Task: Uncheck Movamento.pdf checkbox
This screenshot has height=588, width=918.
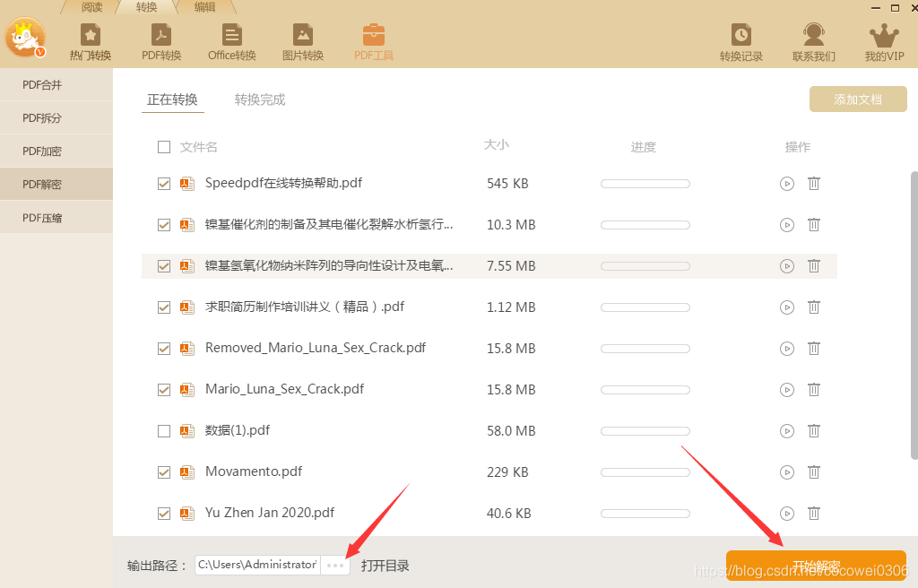Action: coord(164,472)
